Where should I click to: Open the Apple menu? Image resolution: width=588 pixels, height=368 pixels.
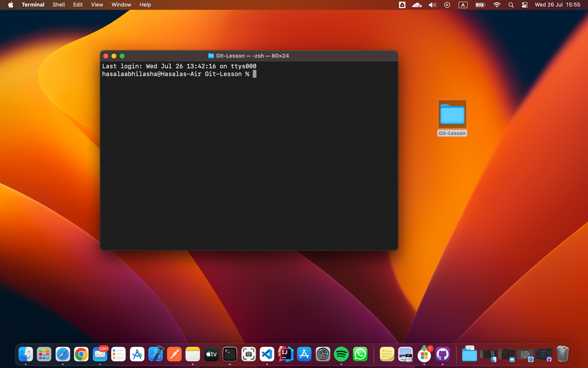(x=11, y=5)
